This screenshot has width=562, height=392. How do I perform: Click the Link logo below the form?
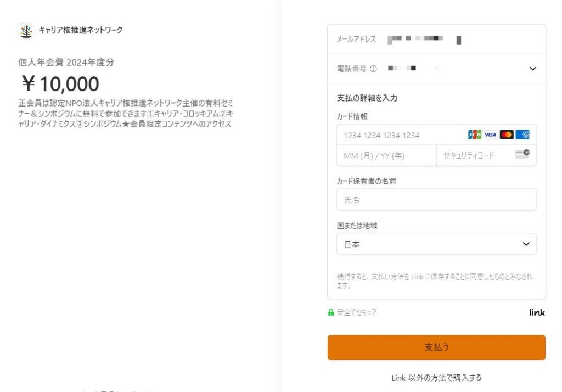537,312
